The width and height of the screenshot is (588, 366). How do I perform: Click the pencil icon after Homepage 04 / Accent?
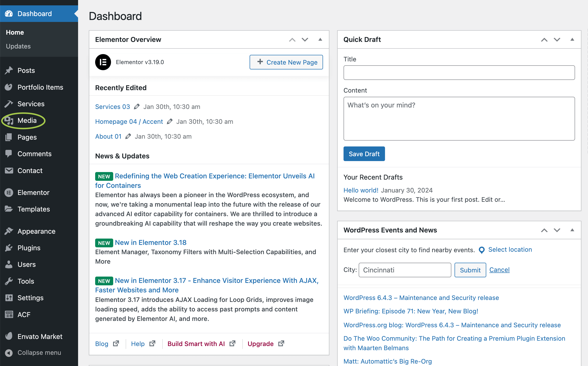point(170,122)
